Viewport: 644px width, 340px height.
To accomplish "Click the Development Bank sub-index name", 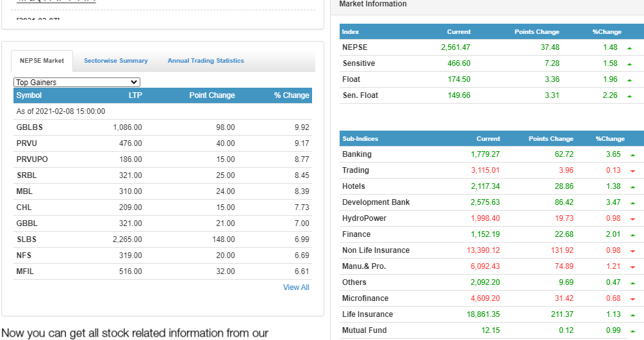I will (376, 202).
